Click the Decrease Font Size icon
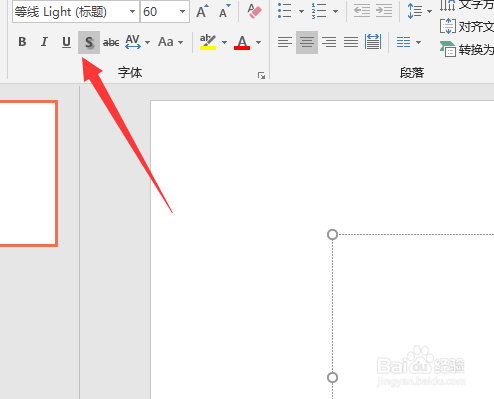The height and width of the screenshot is (399, 494). [224, 11]
